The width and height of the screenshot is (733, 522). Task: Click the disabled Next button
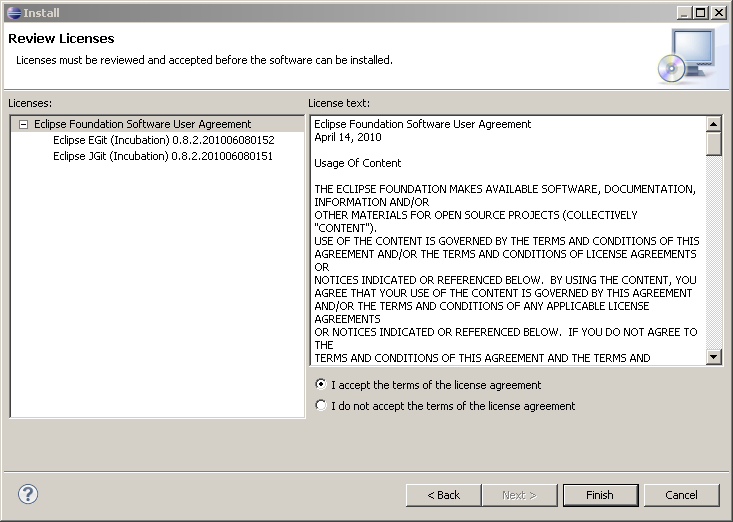click(x=519, y=495)
